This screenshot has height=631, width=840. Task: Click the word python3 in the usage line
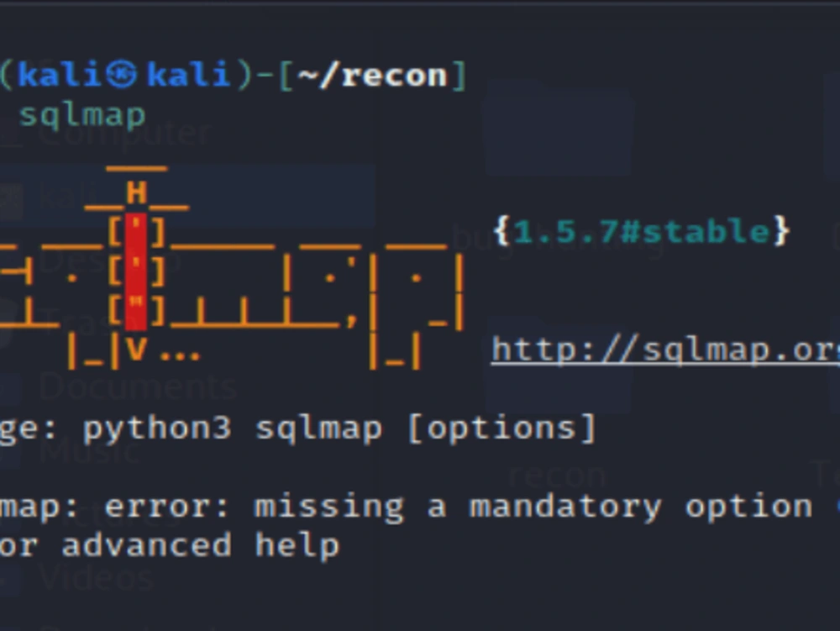pos(158,429)
